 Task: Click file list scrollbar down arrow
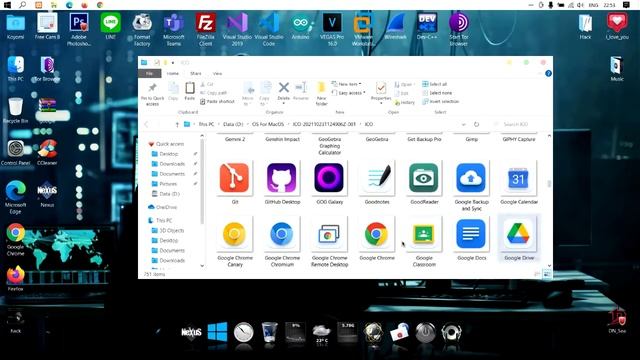(x=549, y=266)
